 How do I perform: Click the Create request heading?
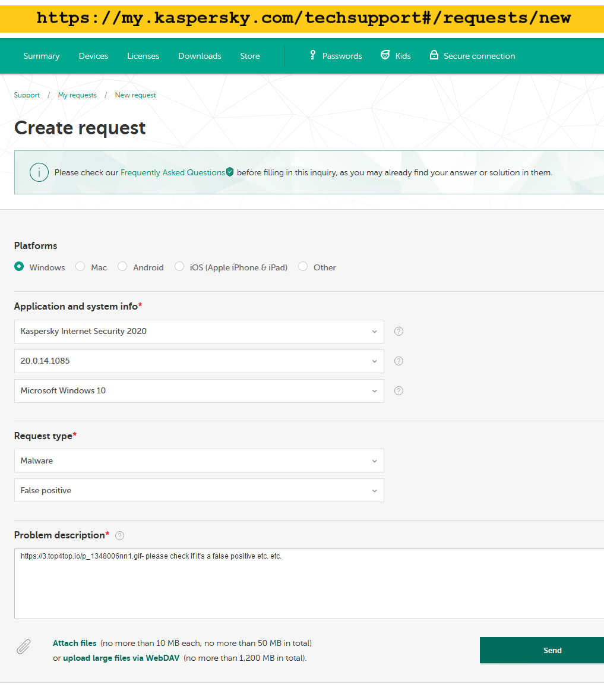coord(80,128)
